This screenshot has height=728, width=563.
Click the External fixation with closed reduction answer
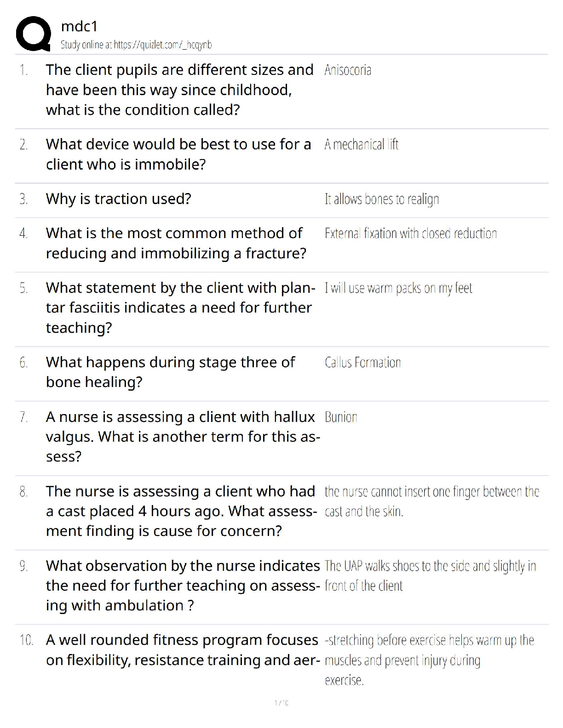coord(411,233)
